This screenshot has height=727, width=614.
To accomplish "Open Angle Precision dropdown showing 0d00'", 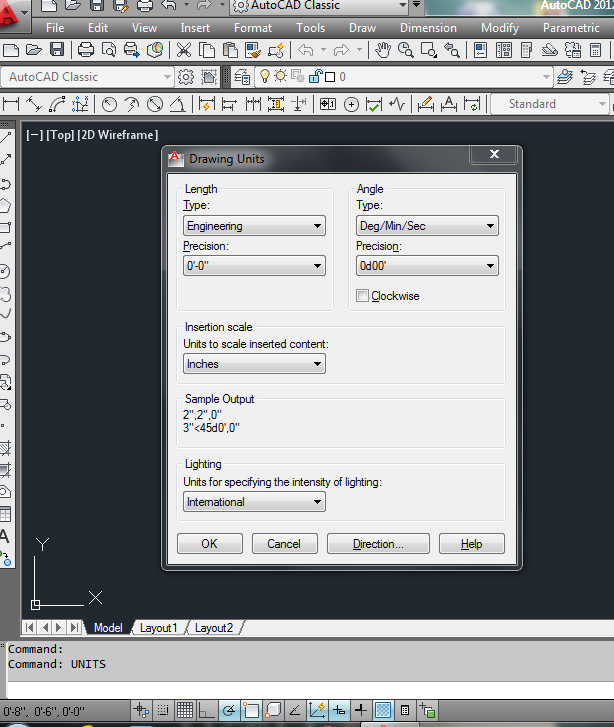I will pos(427,266).
